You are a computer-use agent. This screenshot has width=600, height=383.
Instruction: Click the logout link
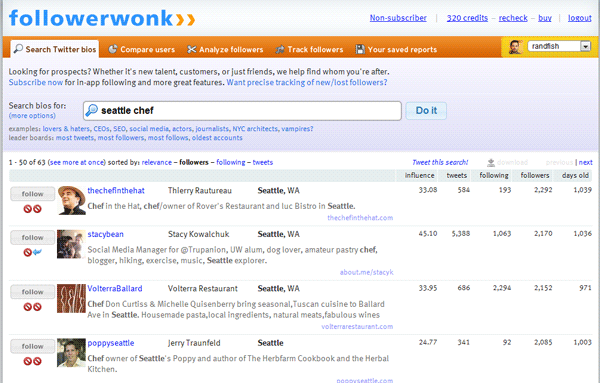[x=579, y=18]
